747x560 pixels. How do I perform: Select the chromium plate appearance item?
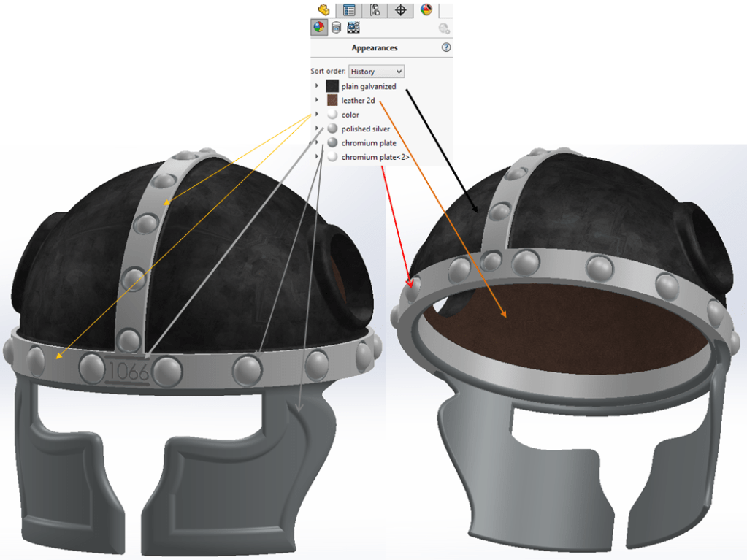click(x=368, y=143)
